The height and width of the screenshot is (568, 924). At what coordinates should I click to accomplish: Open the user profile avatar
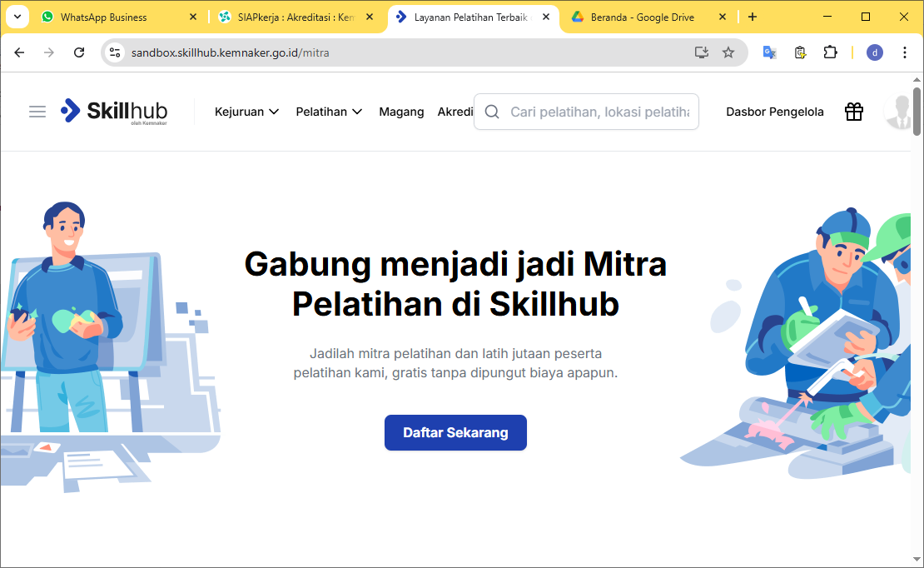(x=897, y=112)
